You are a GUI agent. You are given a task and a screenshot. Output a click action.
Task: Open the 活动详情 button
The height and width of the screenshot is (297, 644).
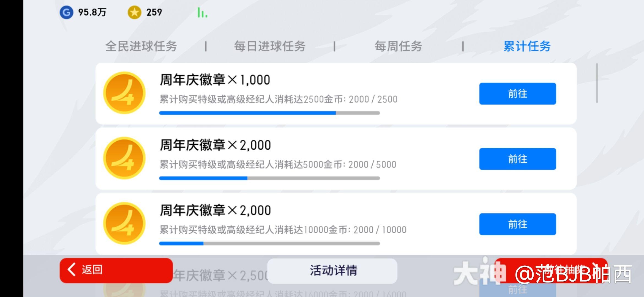point(332,271)
